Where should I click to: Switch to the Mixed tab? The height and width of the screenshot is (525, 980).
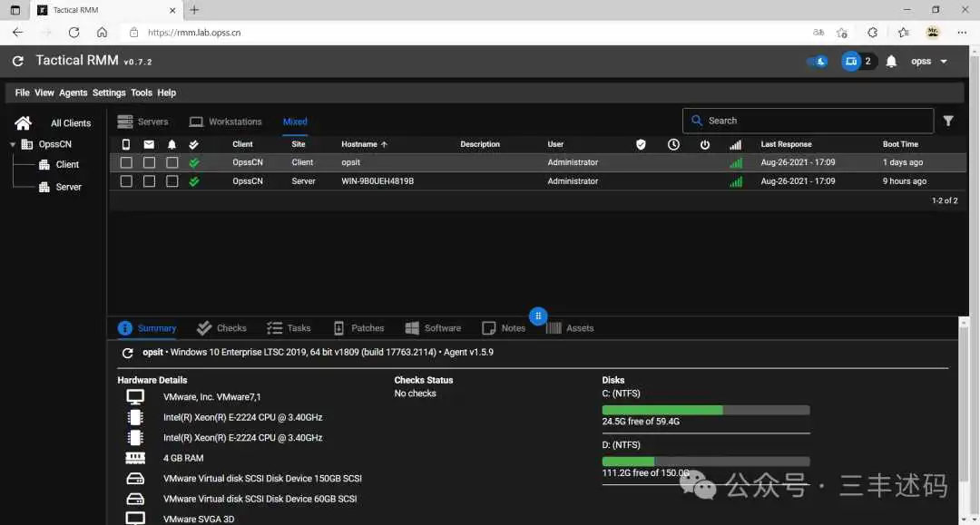coord(295,122)
